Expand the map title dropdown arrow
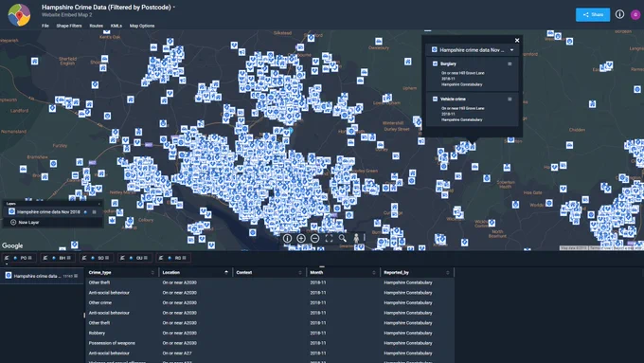 click(x=174, y=8)
